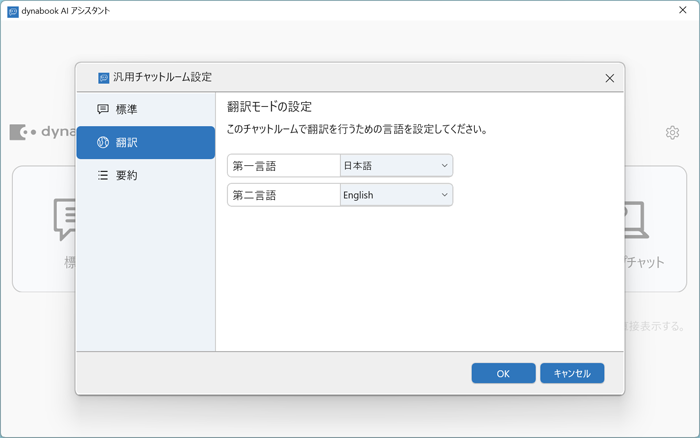Click the 翻訳 globe icon in sidebar

point(103,142)
